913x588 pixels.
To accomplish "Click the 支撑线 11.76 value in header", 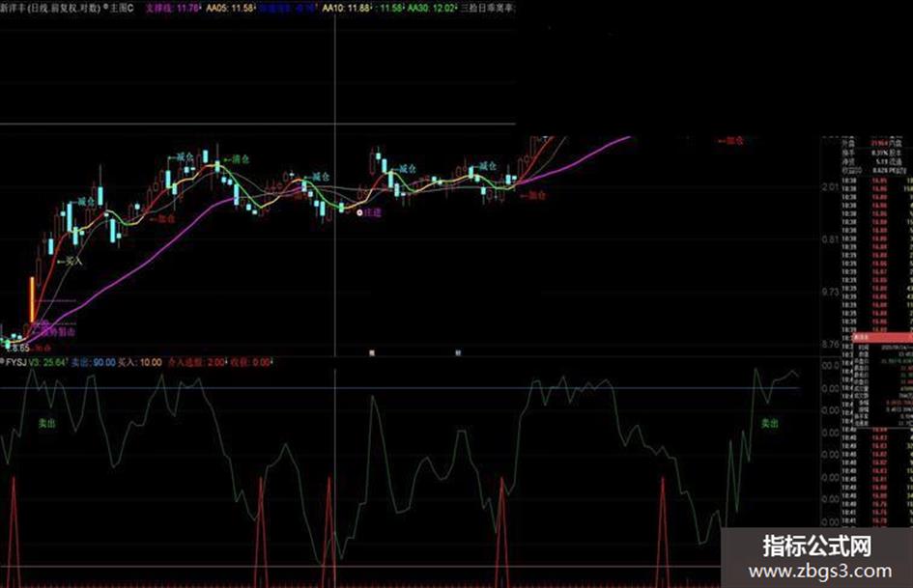I will (x=172, y=8).
